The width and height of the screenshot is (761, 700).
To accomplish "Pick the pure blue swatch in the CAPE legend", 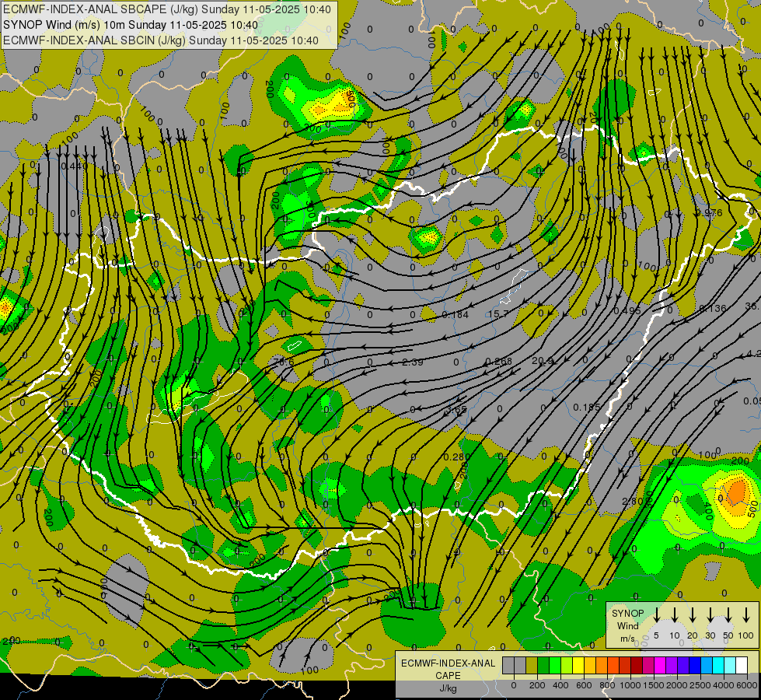I will click(696, 665).
